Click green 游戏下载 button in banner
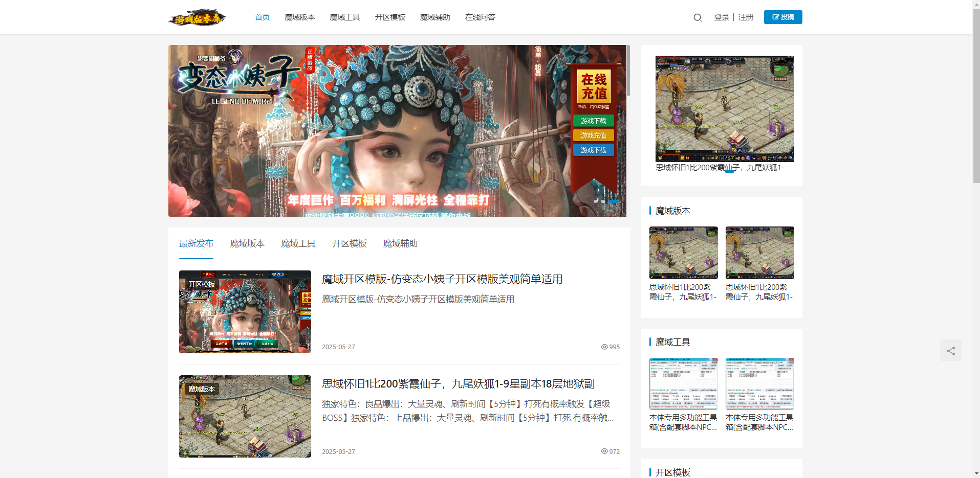This screenshot has height=478, width=980. tap(593, 121)
